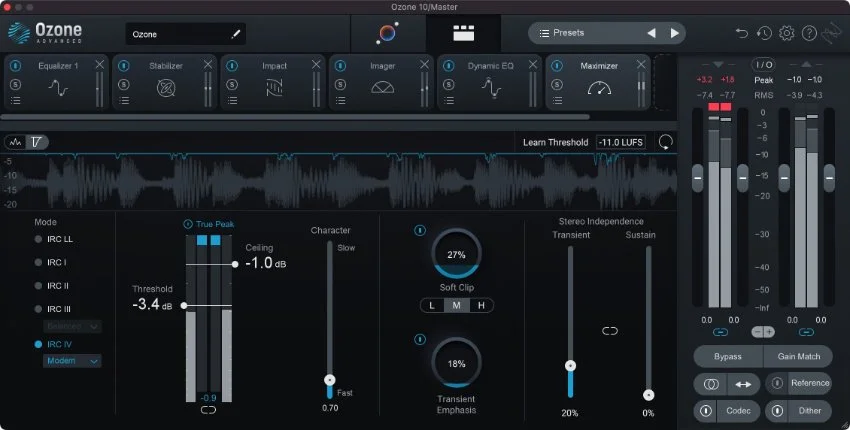This screenshot has height=430, width=850.
Task: Remove the Equalizer 1 module
Action: pos(99,65)
